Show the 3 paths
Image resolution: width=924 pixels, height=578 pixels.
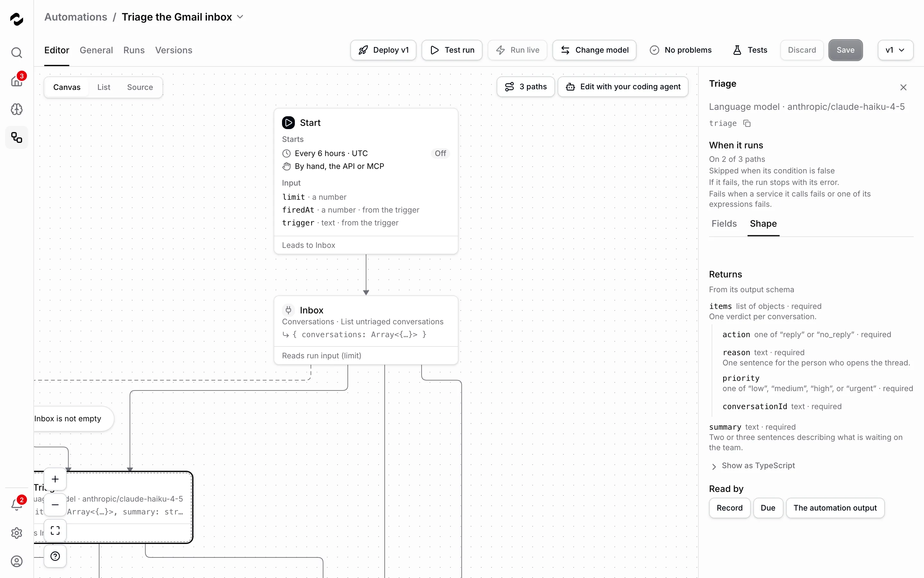point(526,87)
